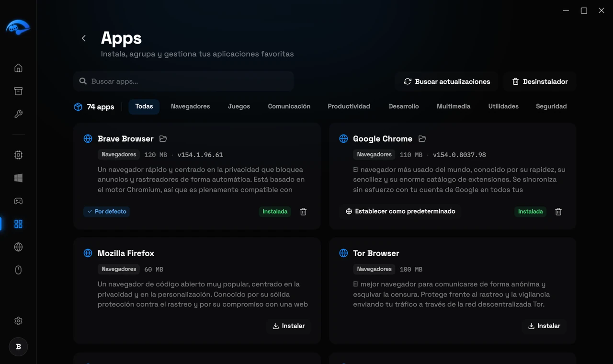Screen dimensions: 613x364
Task: Click the 110 MB size of Chrome
Action: (411, 155)
